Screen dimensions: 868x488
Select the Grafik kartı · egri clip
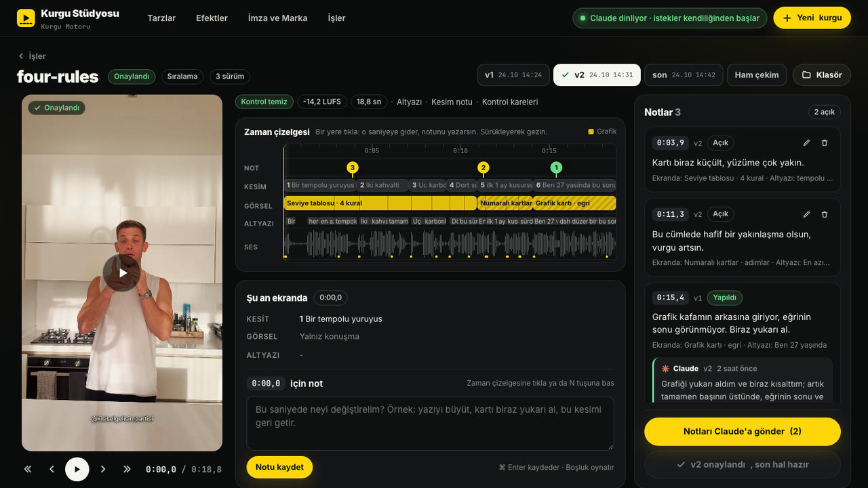(574, 203)
